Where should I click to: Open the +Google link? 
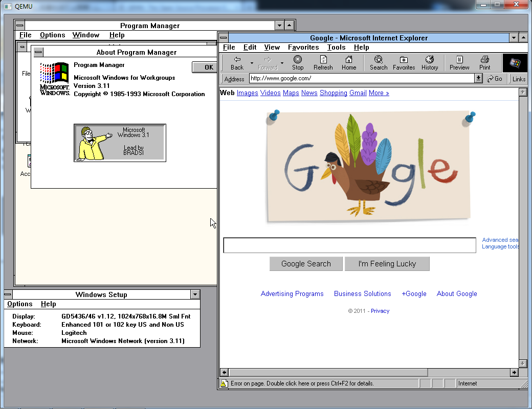414,293
